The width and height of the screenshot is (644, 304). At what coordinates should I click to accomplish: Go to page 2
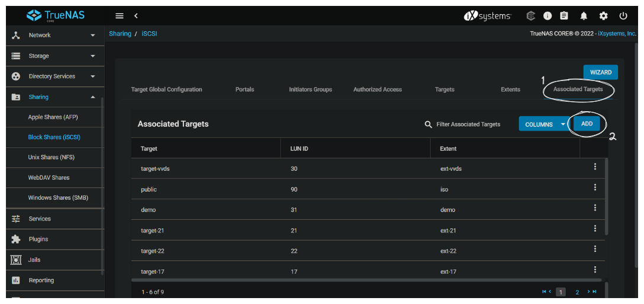click(577, 292)
